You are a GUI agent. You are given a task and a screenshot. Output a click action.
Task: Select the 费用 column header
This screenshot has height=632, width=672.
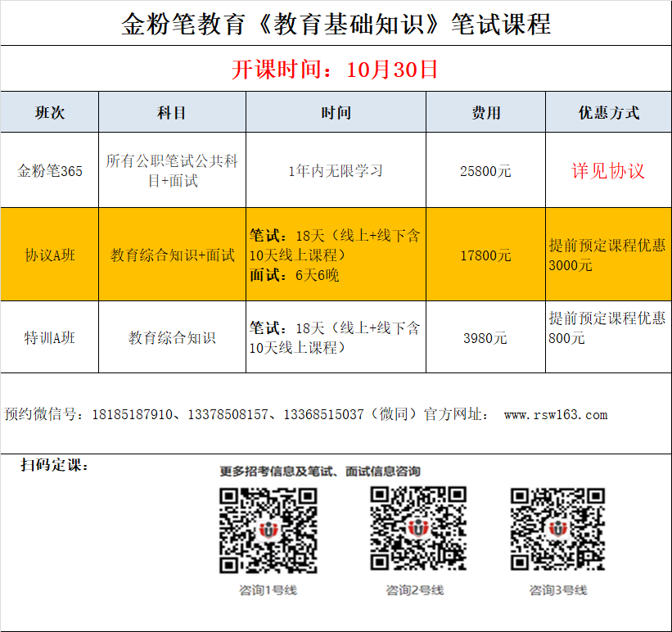pos(485,113)
